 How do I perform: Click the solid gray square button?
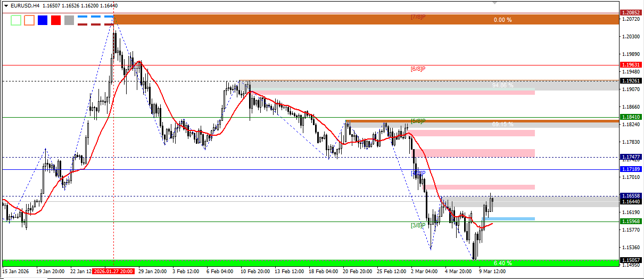tap(69, 20)
